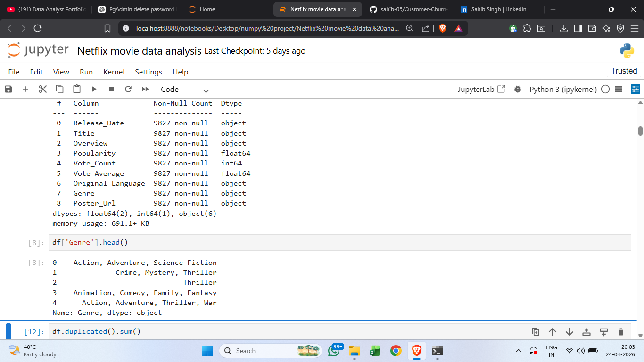The image size is (644, 362).
Task: Save the notebook with the floppy icon
Action: (x=8, y=89)
